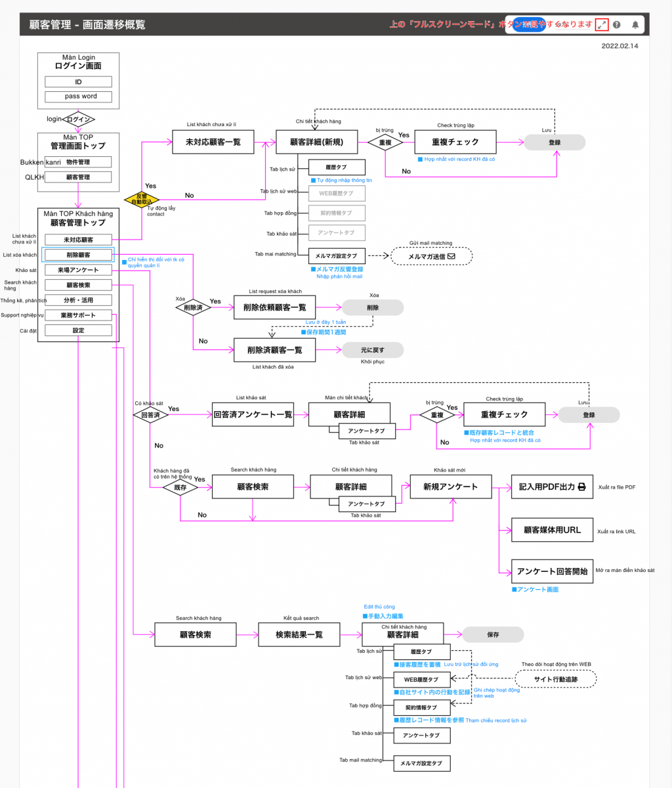Click the printer icon in 記入用PDF出力

click(581, 487)
